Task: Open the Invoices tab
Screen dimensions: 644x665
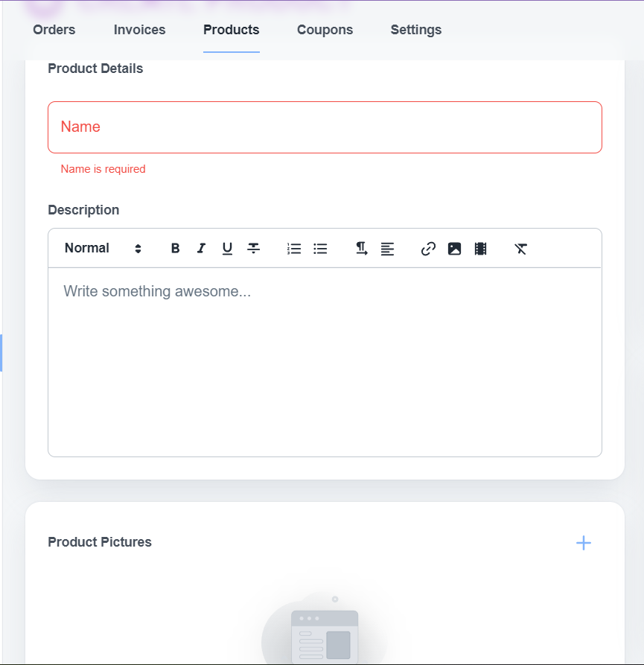Action: click(x=139, y=30)
